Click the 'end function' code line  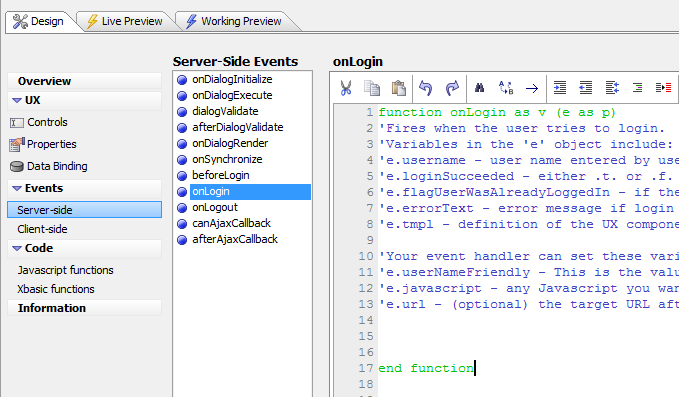click(426, 368)
